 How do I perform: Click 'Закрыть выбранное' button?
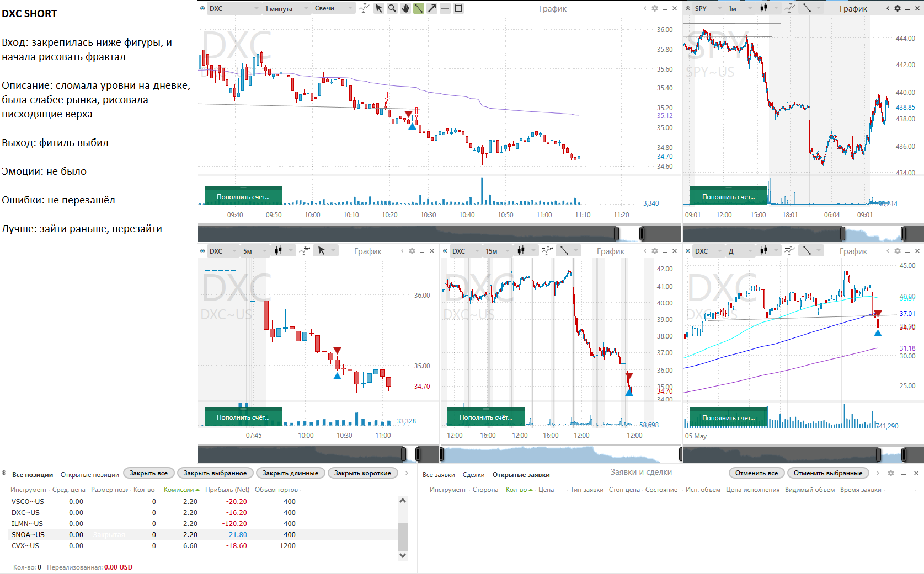click(x=215, y=473)
